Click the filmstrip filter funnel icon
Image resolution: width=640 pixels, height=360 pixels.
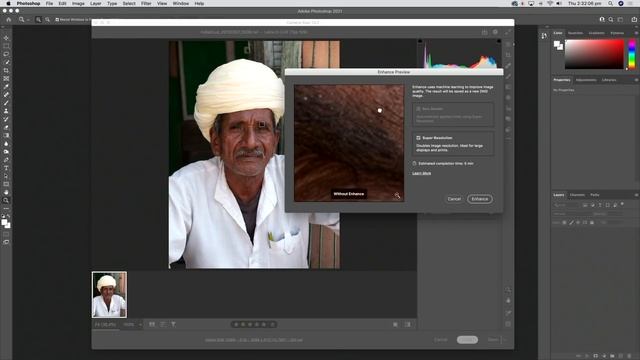pos(173,324)
